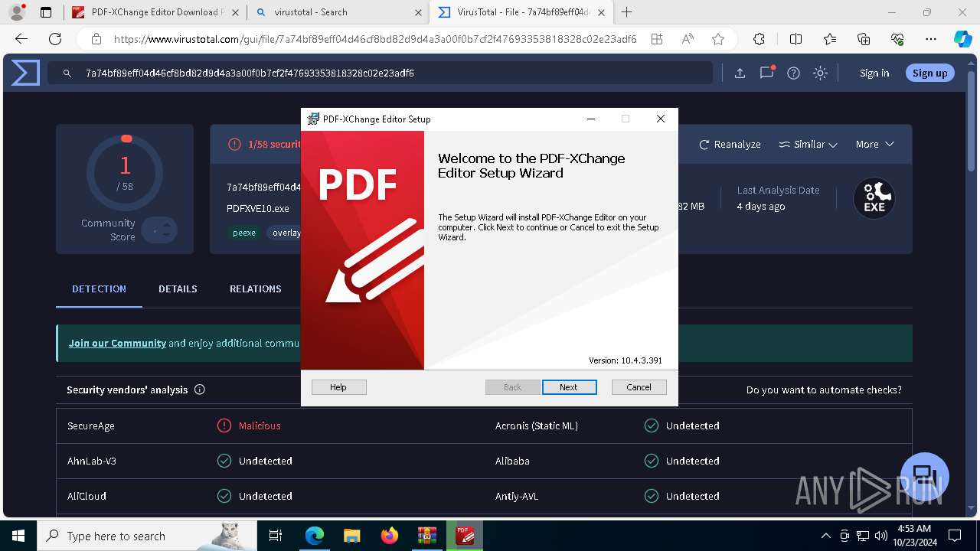The width and height of the screenshot is (980, 551).
Task: Open Windows Start menu
Action: coord(18,536)
